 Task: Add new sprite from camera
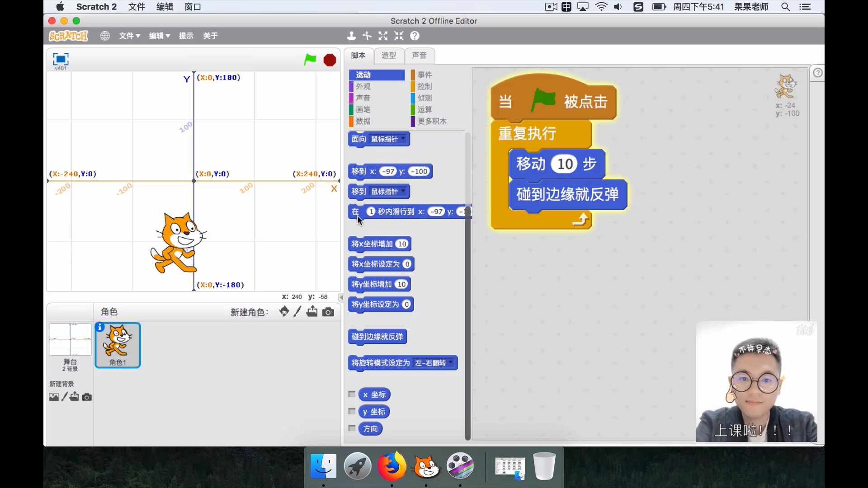point(328,312)
